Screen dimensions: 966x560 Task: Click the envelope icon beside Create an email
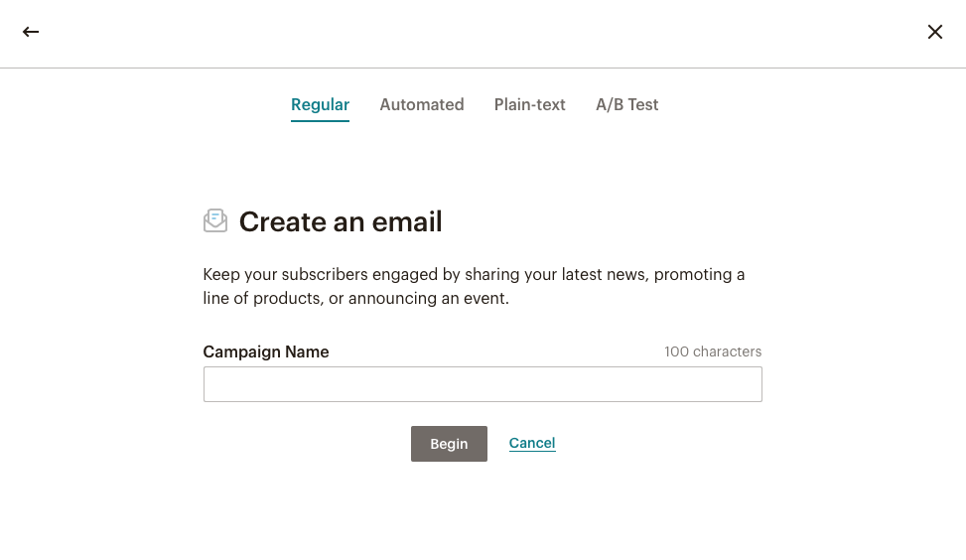pyautogui.click(x=215, y=220)
